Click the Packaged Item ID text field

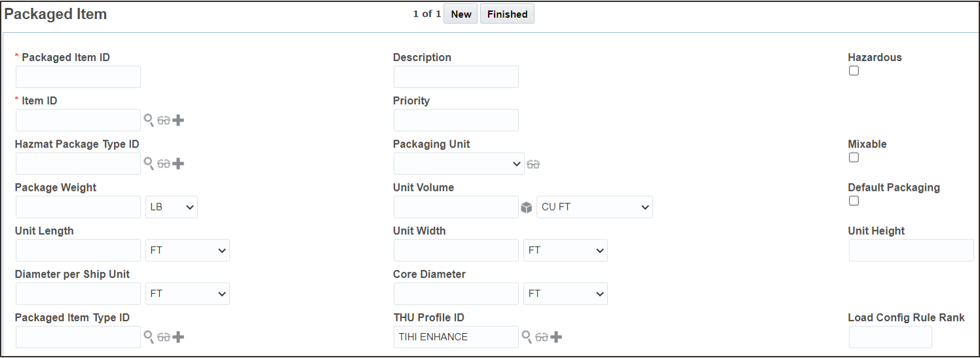pyautogui.click(x=78, y=77)
